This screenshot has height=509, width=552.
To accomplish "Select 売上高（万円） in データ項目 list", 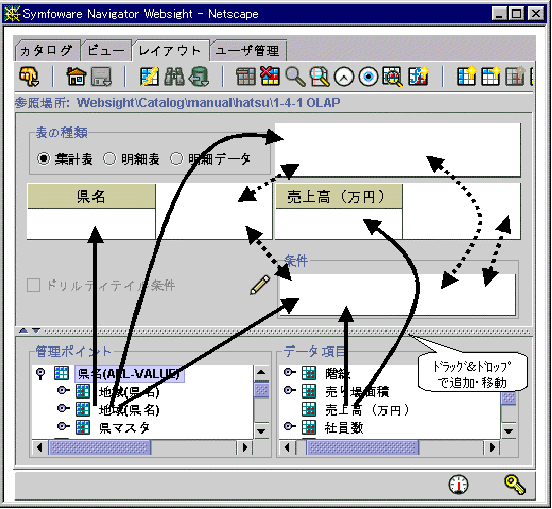I will pyautogui.click(x=367, y=410).
